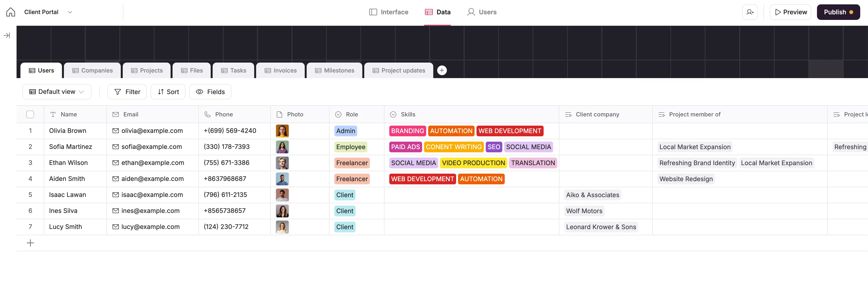Viewport: 868px width, 292px height.
Task: Toggle the select-all rows checkbox
Action: [30, 114]
